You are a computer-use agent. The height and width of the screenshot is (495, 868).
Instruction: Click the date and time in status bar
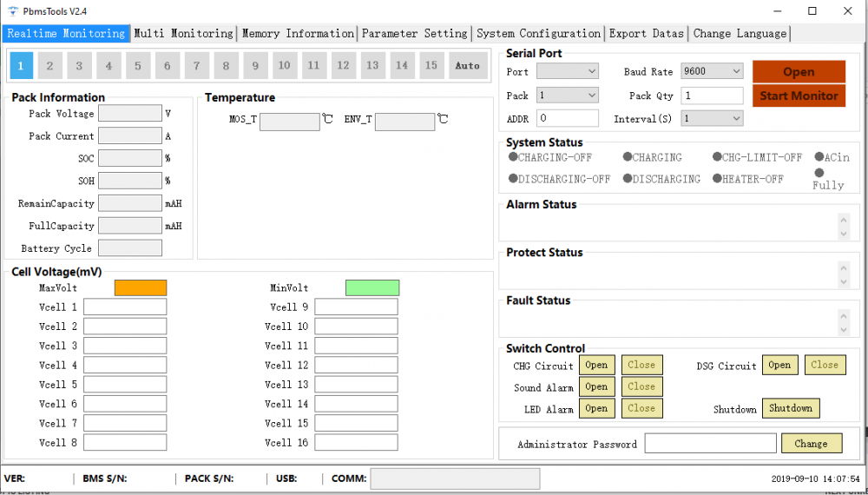coord(815,478)
